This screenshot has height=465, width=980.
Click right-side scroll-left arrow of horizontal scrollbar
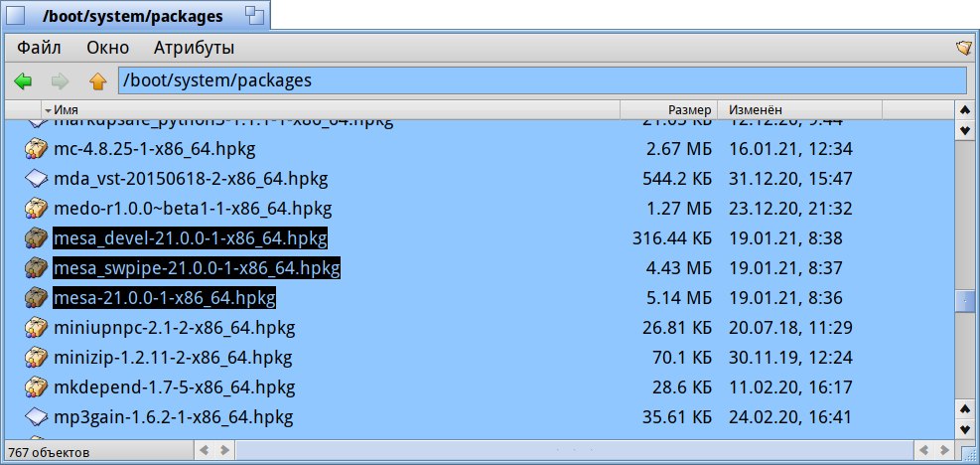pos(925,450)
